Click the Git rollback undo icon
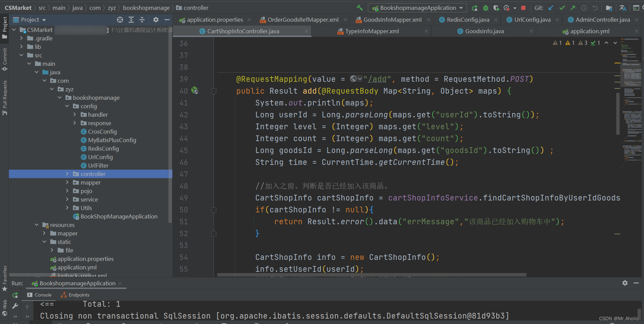The width and height of the screenshot is (644, 324). 595,8
